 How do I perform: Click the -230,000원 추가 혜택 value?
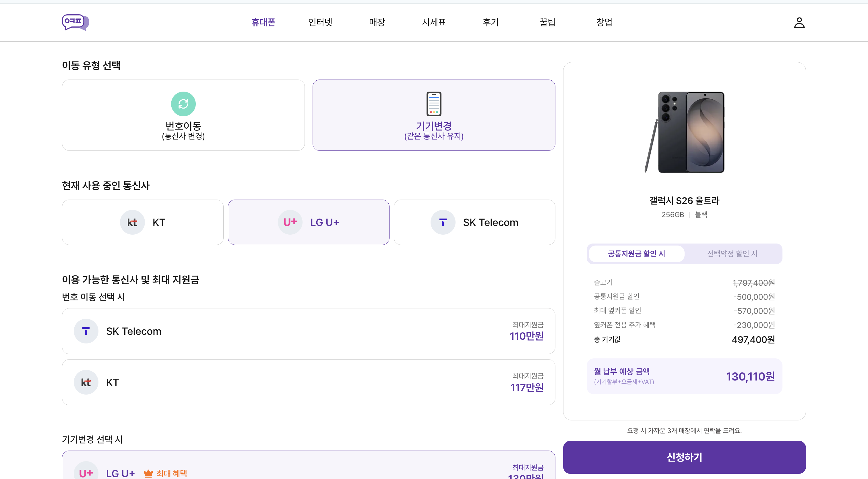pos(754,325)
